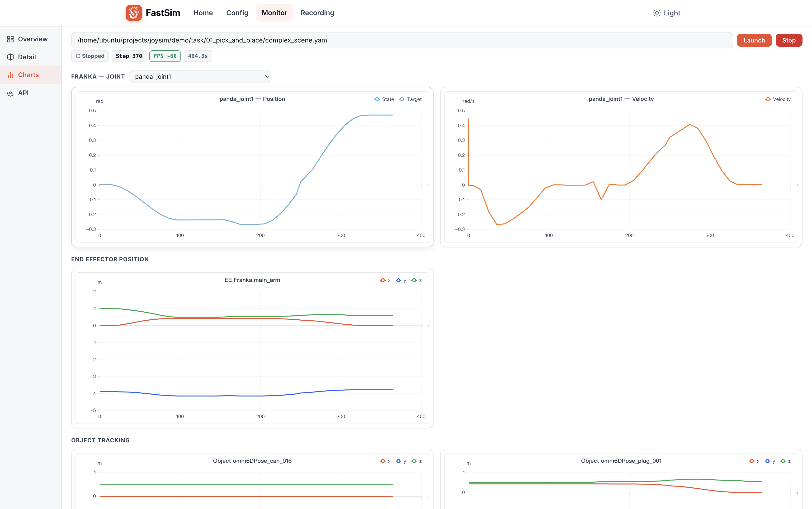The height and width of the screenshot is (509, 812).
Task: Toggle the State series in Position legend
Action: point(384,99)
